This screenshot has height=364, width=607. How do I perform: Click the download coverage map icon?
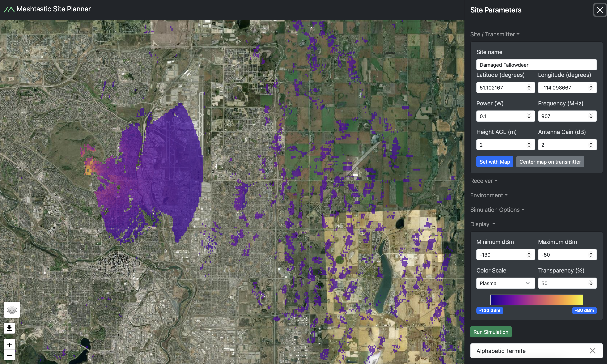[x=9, y=328]
